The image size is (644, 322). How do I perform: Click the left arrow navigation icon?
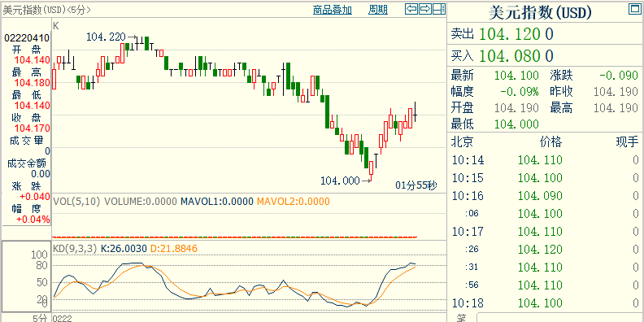[x=411, y=9]
